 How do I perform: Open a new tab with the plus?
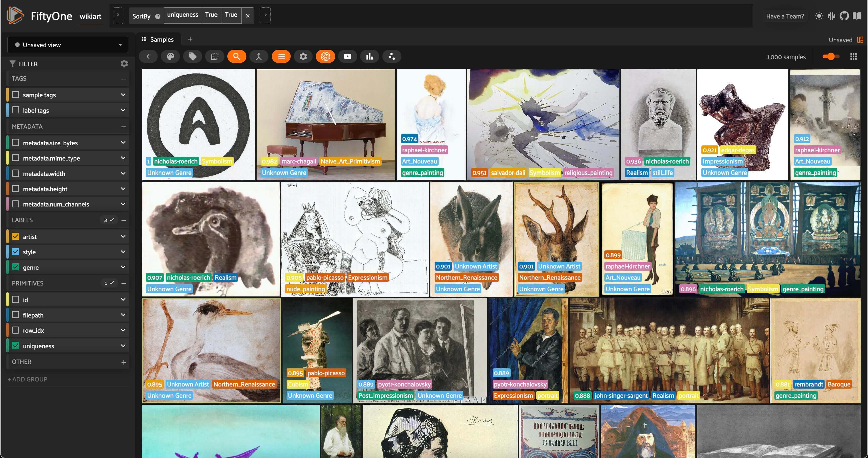click(x=190, y=39)
